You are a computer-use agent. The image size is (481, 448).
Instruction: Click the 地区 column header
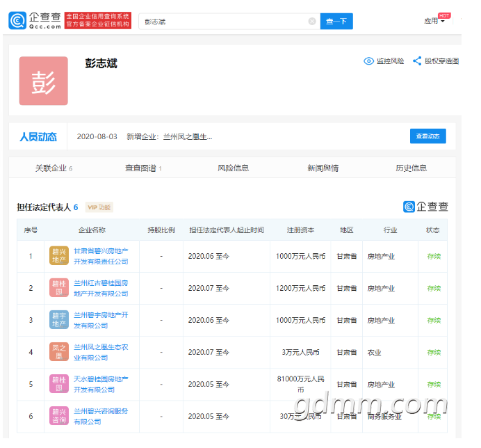pos(347,230)
